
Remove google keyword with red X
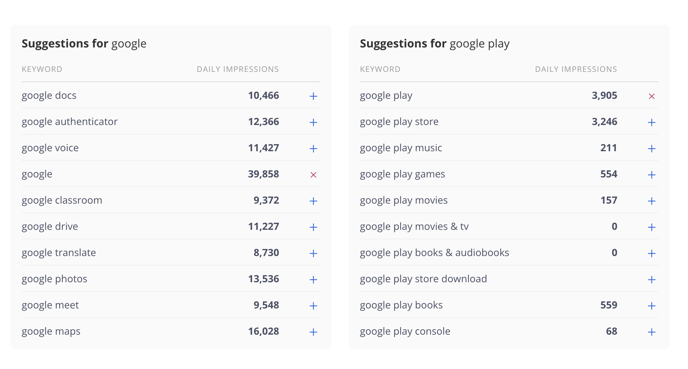tap(313, 175)
